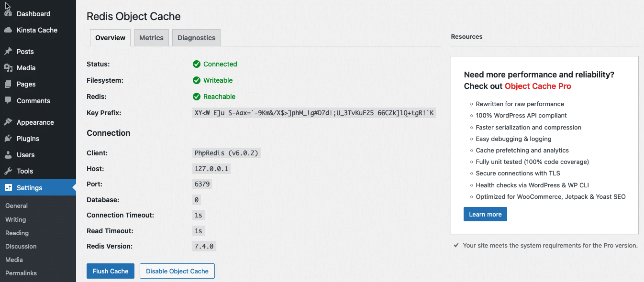Click 'Secure connections with TLS' bullet
This screenshot has width=644, height=282.
[x=518, y=173]
